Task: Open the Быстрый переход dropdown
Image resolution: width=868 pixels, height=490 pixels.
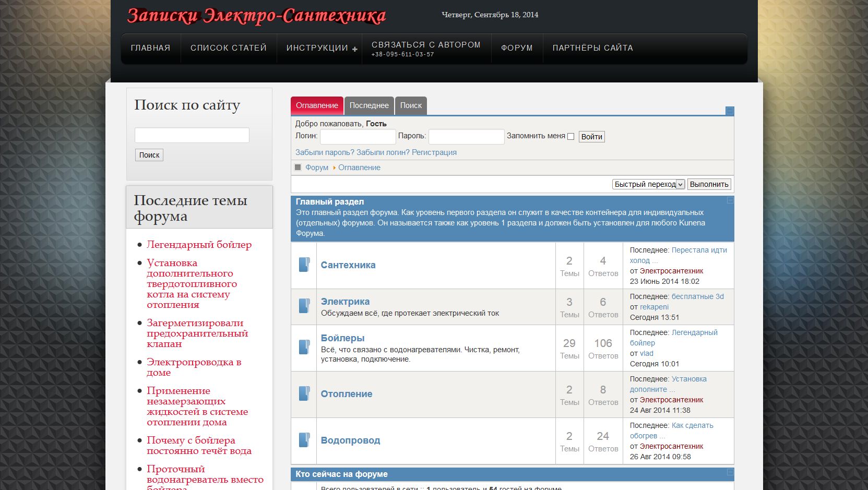Action: (x=648, y=184)
